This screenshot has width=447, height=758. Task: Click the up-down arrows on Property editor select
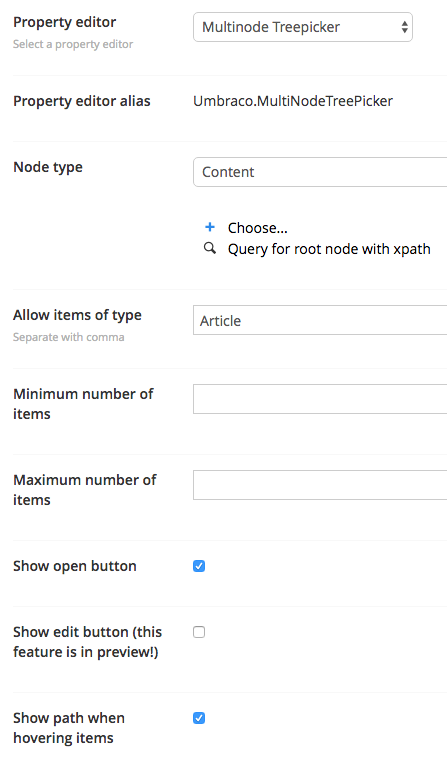click(404, 27)
